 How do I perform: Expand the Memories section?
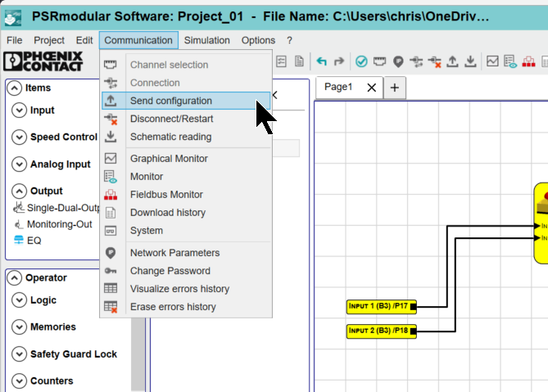point(19,327)
